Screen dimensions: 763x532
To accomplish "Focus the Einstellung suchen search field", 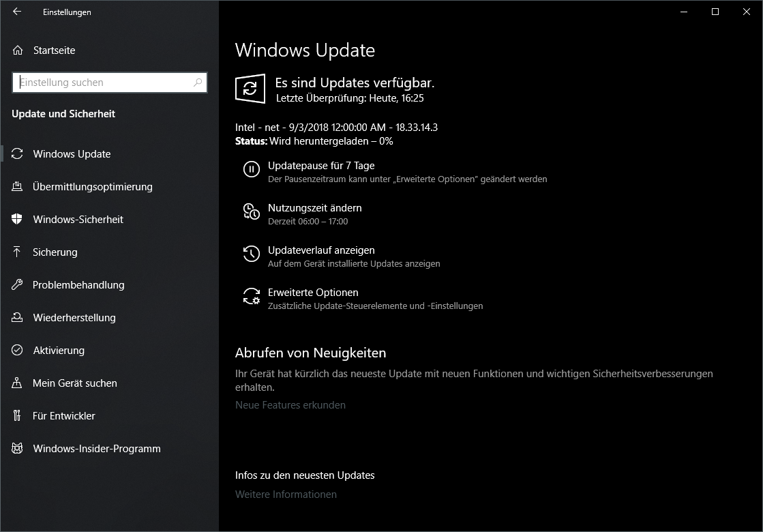I will pos(110,83).
